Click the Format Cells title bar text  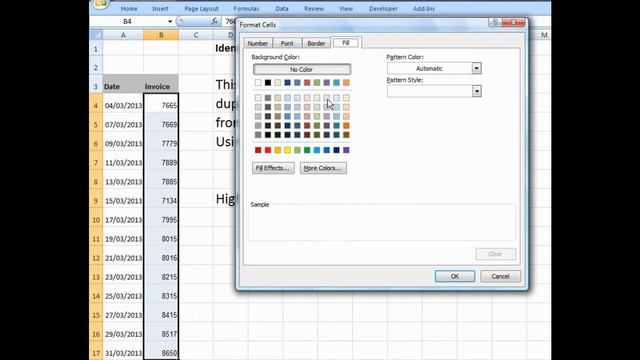point(258,25)
